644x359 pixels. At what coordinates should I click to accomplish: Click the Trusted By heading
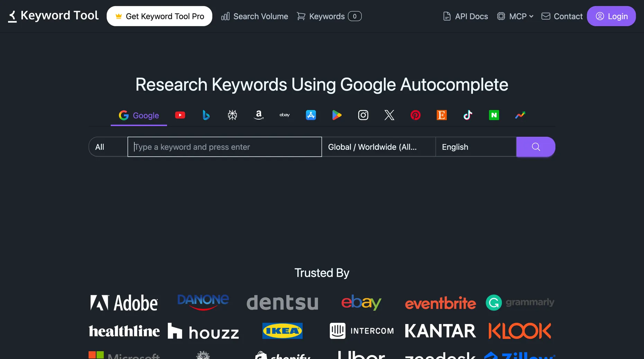click(x=322, y=273)
